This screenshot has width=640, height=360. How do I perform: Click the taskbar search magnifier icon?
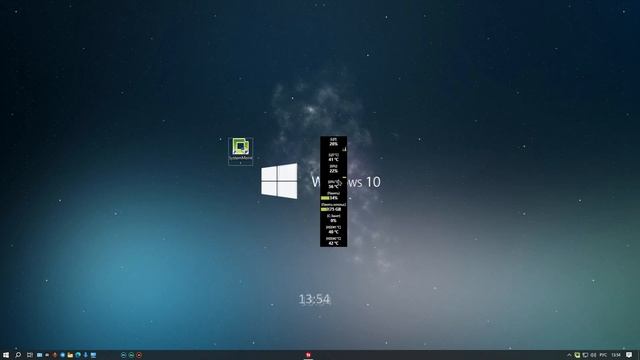point(18,355)
